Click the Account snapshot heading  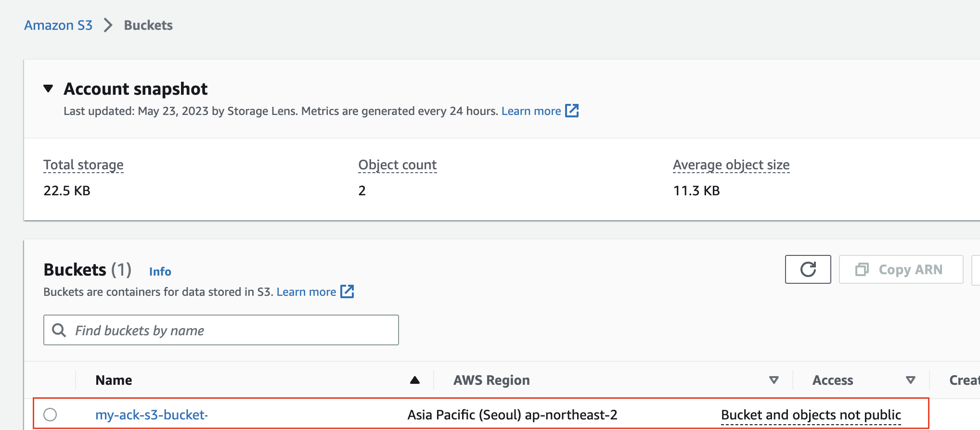pos(136,89)
